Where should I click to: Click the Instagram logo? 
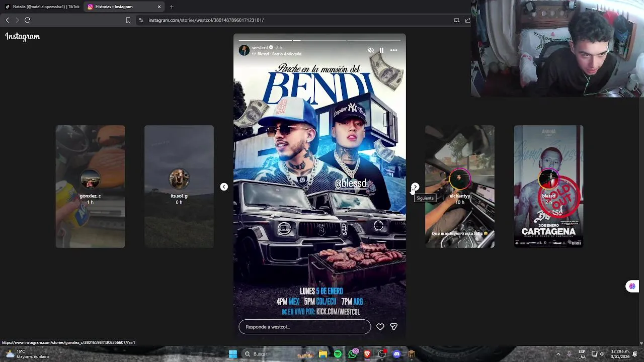[23, 36]
